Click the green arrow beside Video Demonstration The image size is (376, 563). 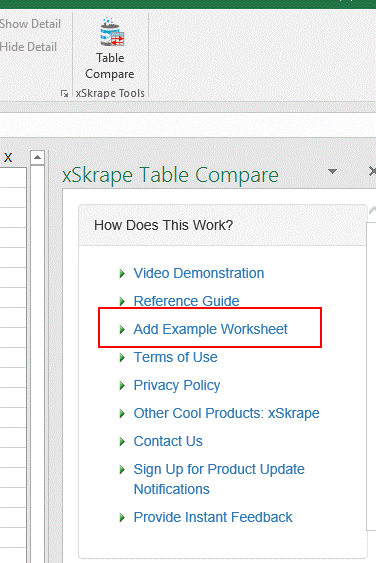pyautogui.click(x=122, y=274)
